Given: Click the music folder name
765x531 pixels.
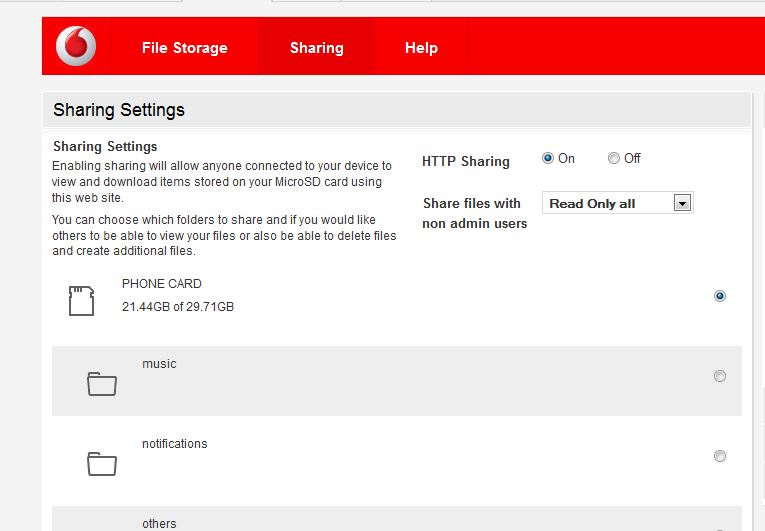Looking at the screenshot, I should [159, 364].
